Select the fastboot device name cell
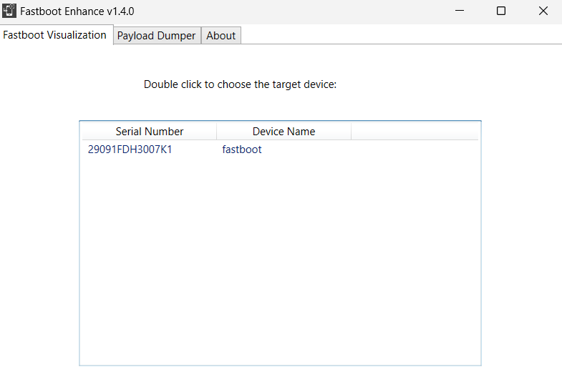This screenshot has height=392, width=562. point(242,150)
